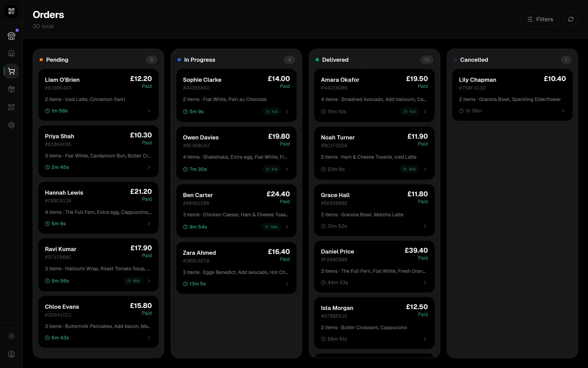
Task: Open the Products box sidebar icon
Action: pyautogui.click(x=11, y=89)
